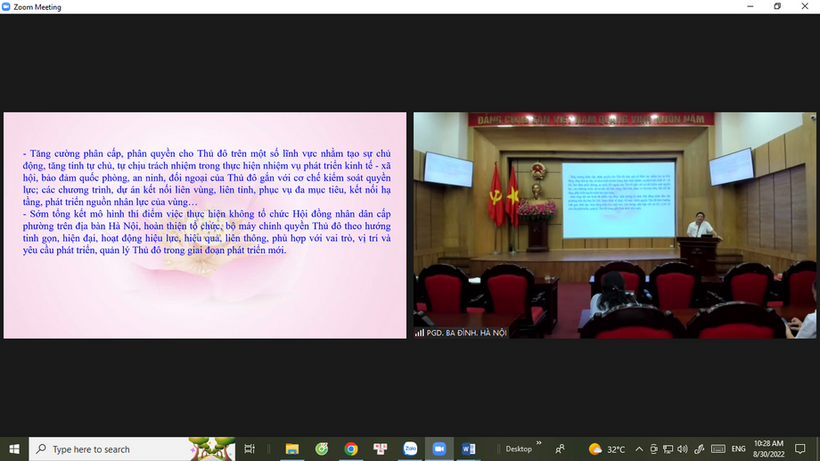
Task: Expand the Desktop toolbar chevron
Action: click(539, 444)
